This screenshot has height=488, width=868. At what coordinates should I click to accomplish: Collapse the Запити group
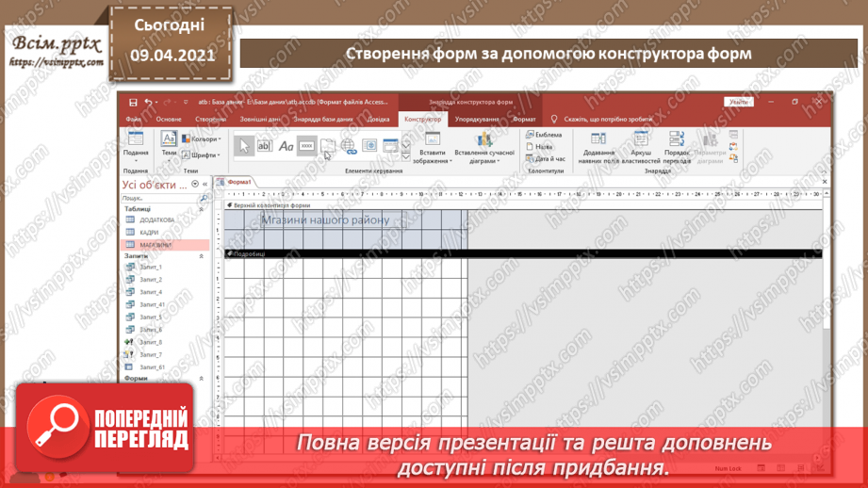pos(202,256)
